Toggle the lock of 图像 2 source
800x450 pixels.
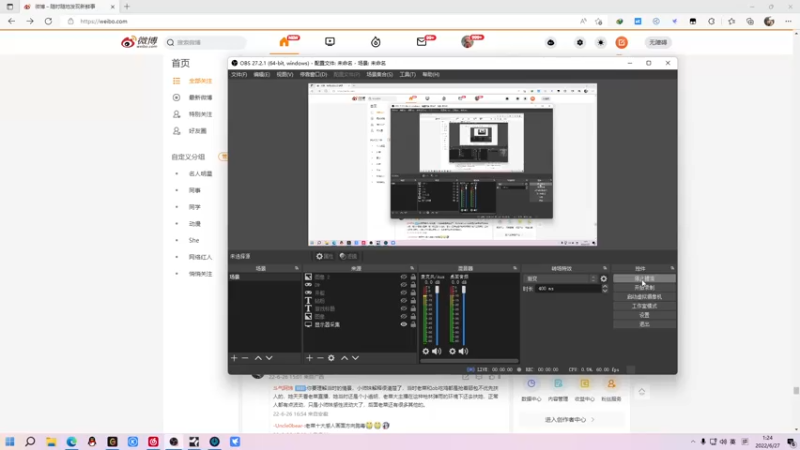point(413,277)
